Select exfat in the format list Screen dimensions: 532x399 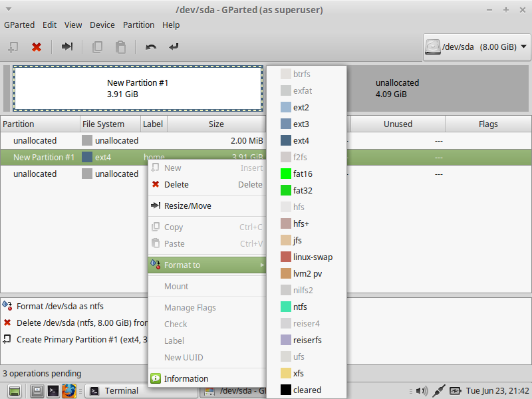click(x=307, y=90)
